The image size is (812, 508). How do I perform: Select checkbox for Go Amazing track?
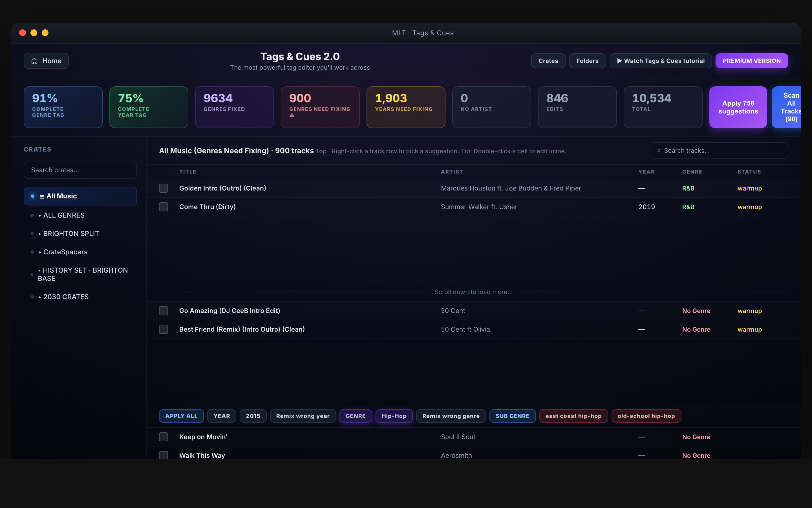[x=164, y=311]
